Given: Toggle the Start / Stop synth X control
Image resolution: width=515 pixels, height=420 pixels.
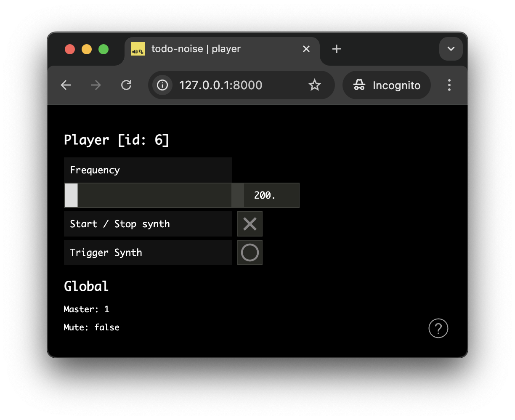Looking at the screenshot, I should coord(250,223).
